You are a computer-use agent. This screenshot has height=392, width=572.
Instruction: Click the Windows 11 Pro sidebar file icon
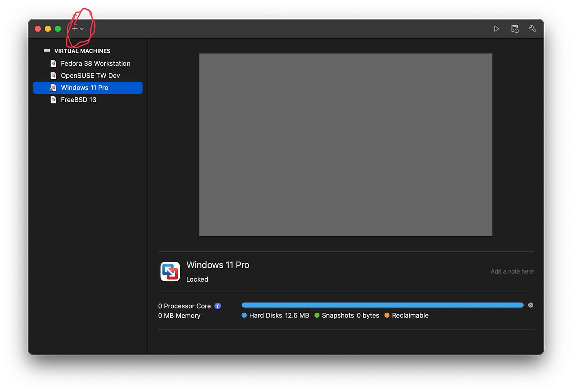pos(53,87)
